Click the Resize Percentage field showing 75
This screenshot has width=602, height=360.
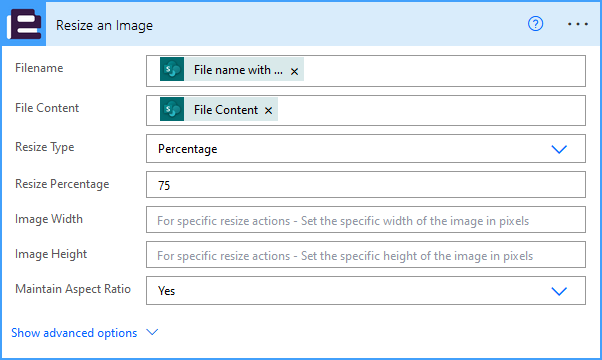pos(366,185)
